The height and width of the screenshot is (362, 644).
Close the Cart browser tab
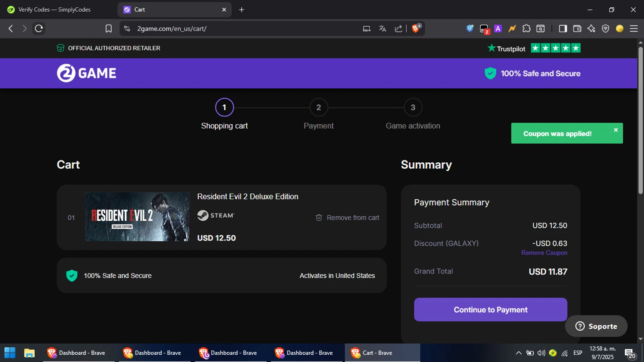[x=224, y=9]
